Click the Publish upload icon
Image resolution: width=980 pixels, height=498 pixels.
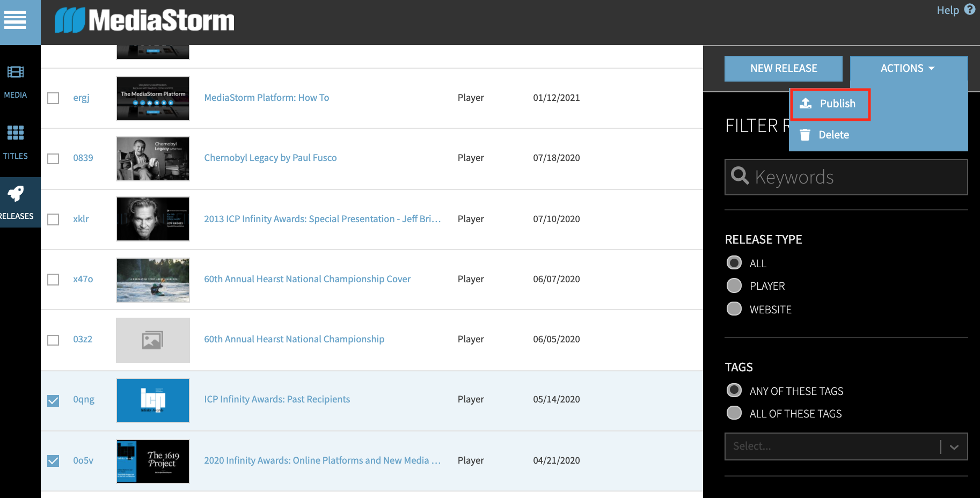pyautogui.click(x=806, y=103)
